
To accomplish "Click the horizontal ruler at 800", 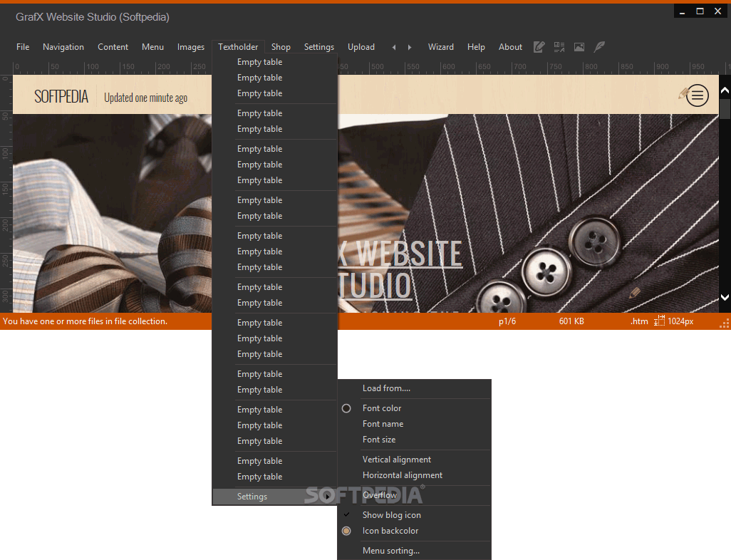I will [591, 67].
